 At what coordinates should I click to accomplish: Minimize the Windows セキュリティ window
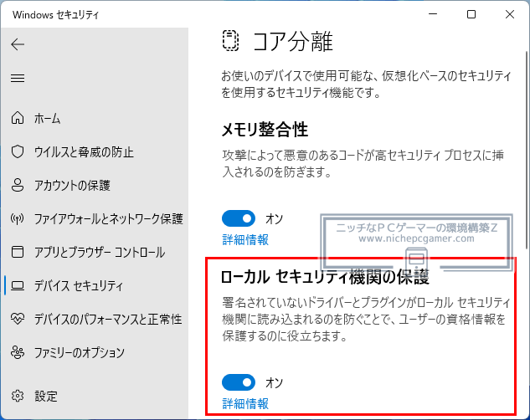click(x=433, y=14)
